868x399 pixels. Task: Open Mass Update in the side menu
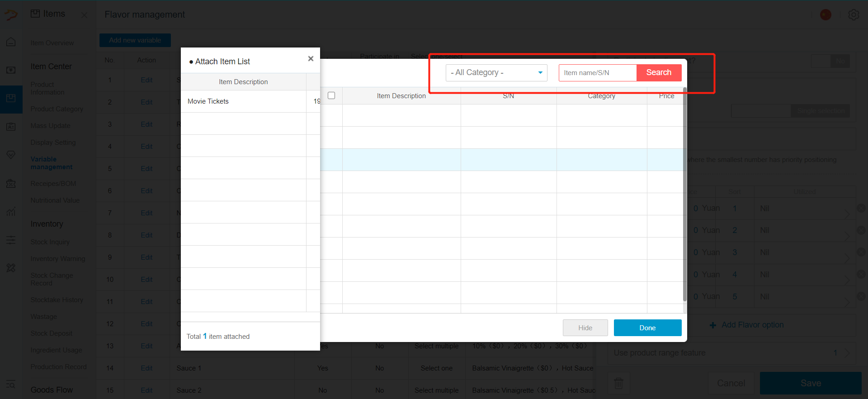pos(50,126)
